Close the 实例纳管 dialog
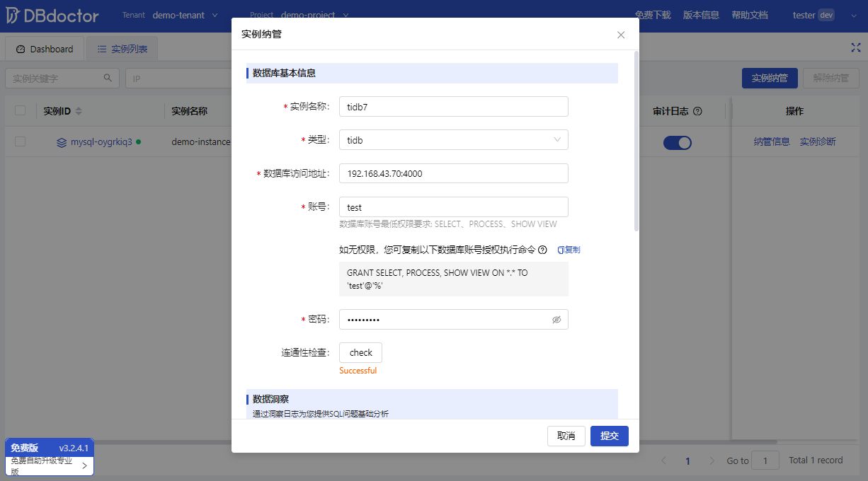868x481 pixels. coord(621,35)
